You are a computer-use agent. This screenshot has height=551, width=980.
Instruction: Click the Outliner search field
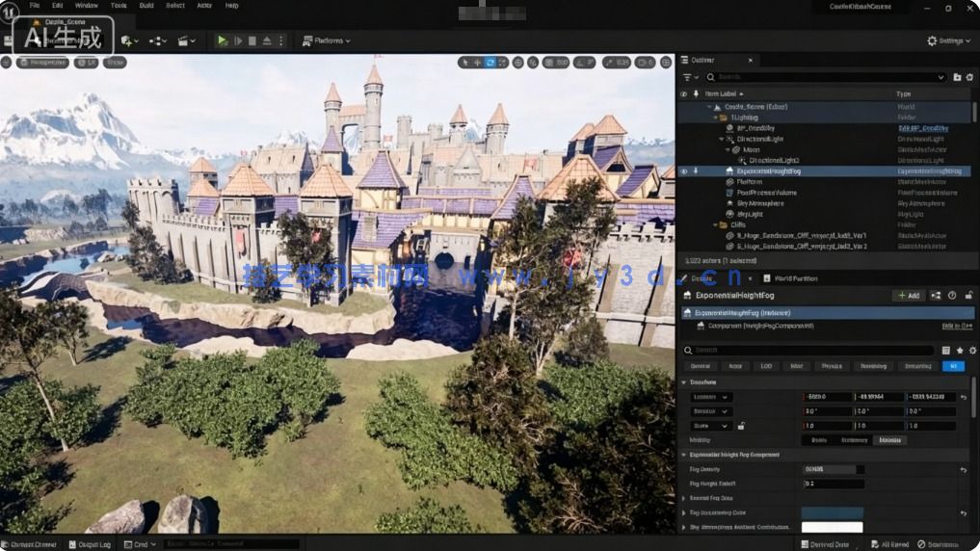pos(825,77)
